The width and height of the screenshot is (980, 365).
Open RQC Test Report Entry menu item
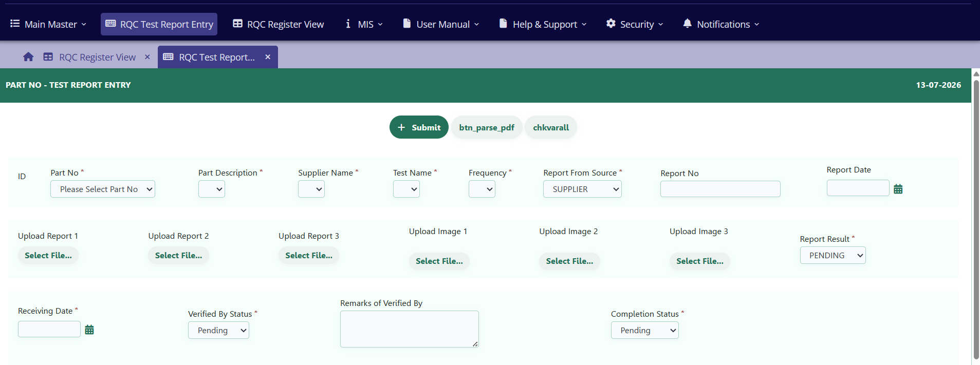point(159,24)
